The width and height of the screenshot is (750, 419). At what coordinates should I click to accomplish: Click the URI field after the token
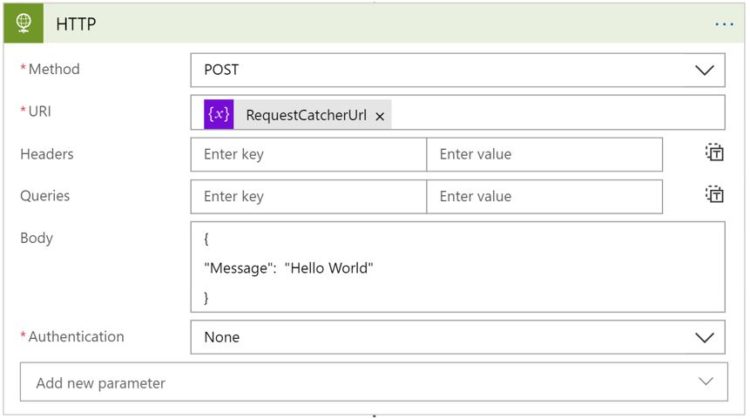click(557, 113)
